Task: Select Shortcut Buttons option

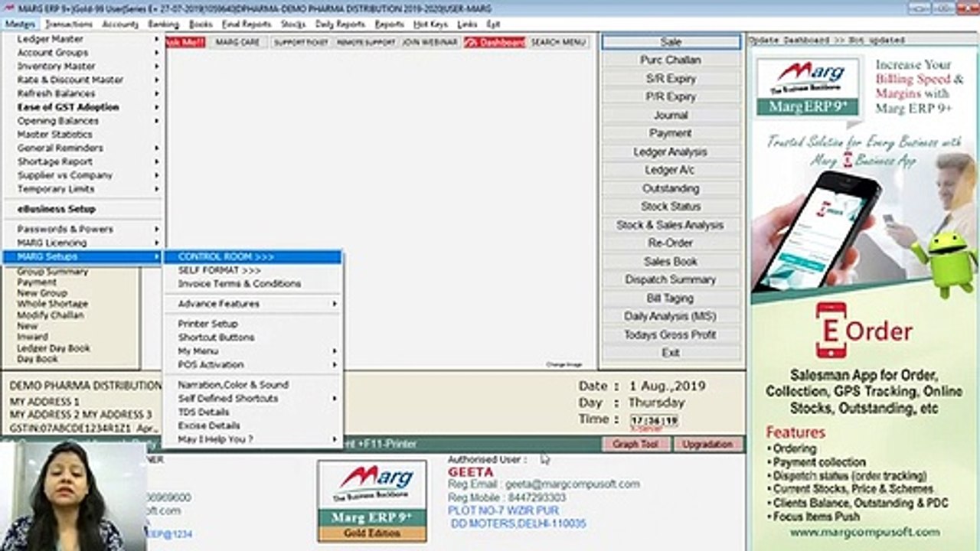Action: 253,337
